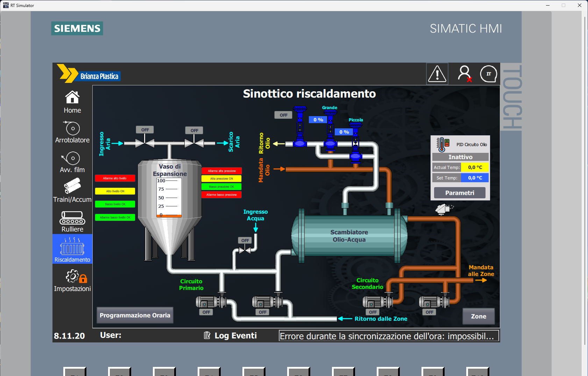The width and height of the screenshot is (588, 376).
Task: Click the Mandata alle Zone label
Action: [x=481, y=271]
